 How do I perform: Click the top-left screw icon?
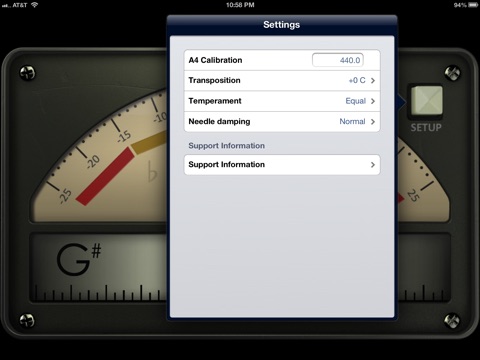click(27, 73)
